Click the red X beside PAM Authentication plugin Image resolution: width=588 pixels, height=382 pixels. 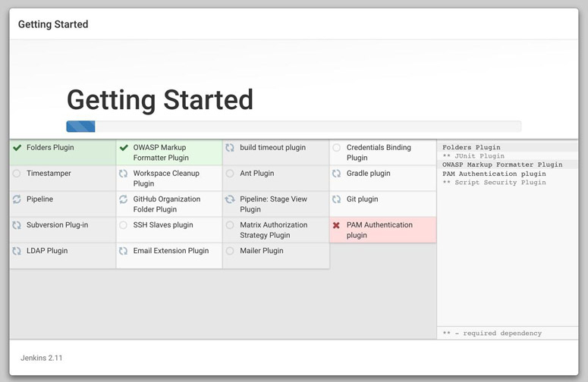337,225
